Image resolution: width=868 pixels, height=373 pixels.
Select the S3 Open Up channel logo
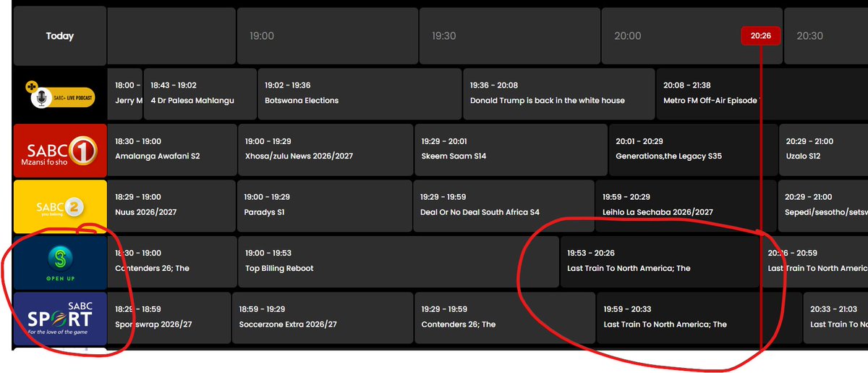(60, 262)
